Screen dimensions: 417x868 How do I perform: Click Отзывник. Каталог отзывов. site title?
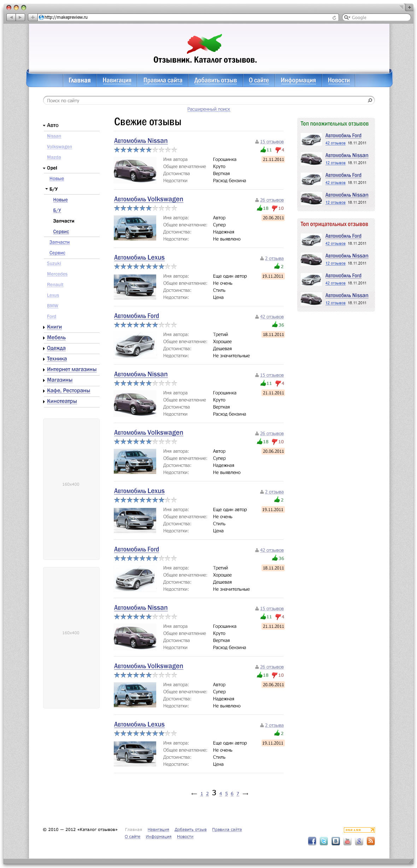pyautogui.click(x=205, y=60)
